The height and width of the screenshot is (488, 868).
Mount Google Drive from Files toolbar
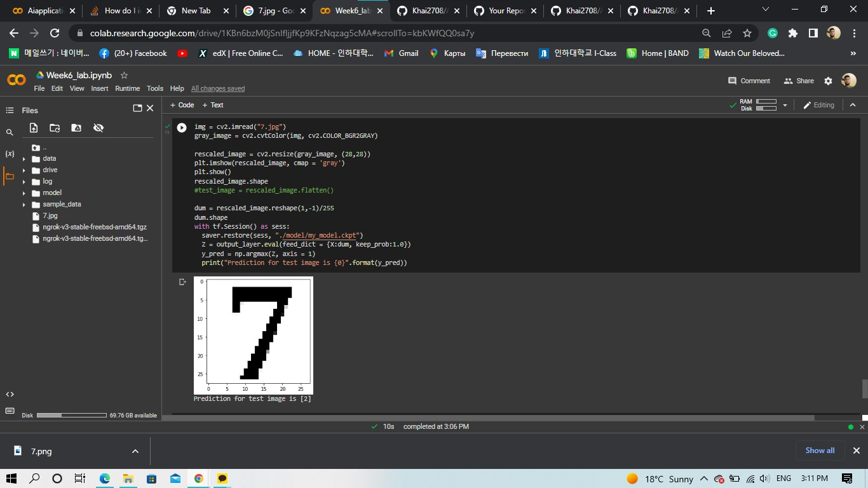(x=76, y=128)
